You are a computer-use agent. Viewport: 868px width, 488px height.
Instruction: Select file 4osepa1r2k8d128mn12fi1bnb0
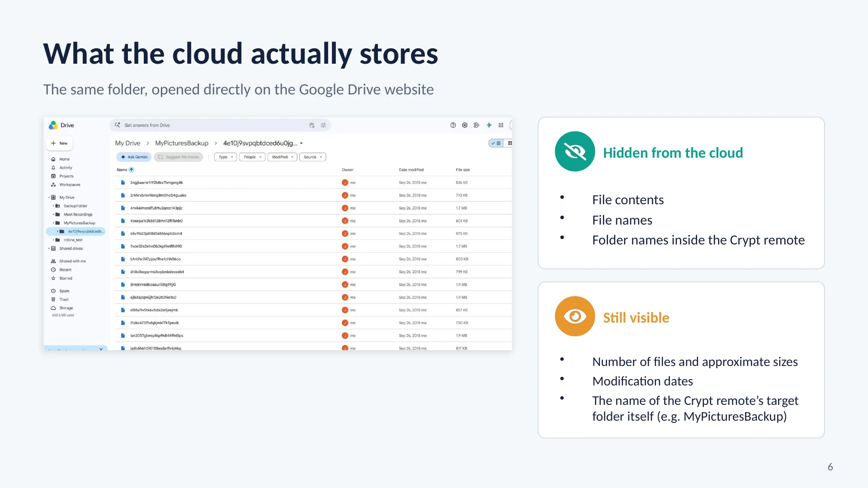(156, 221)
